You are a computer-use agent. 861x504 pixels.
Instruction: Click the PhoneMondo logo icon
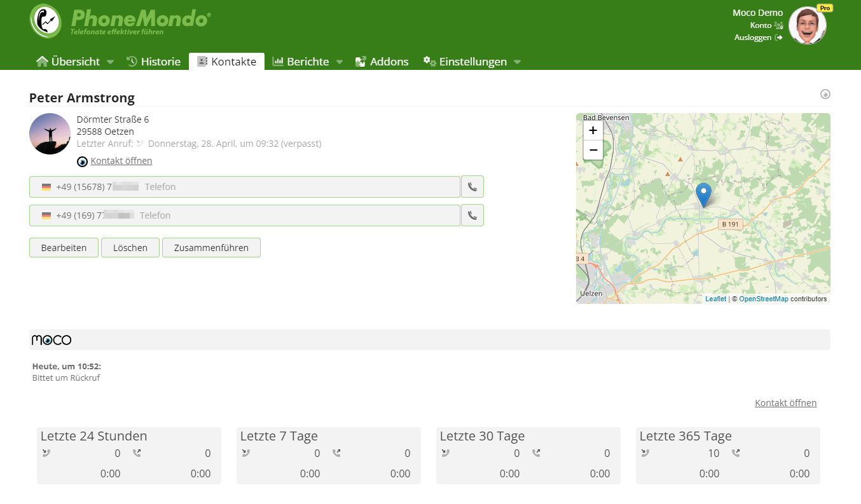[x=46, y=21]
